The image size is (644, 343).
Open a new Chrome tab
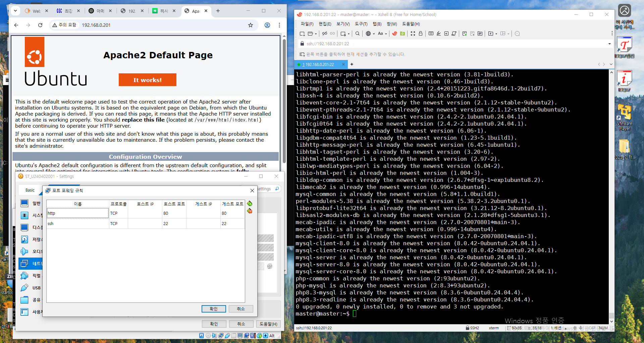click(218, 11)
